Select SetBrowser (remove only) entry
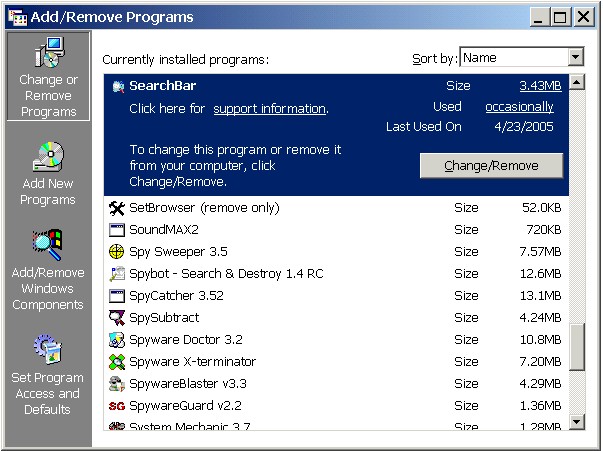This screenshot has height=451, width=603. point(336,208)
